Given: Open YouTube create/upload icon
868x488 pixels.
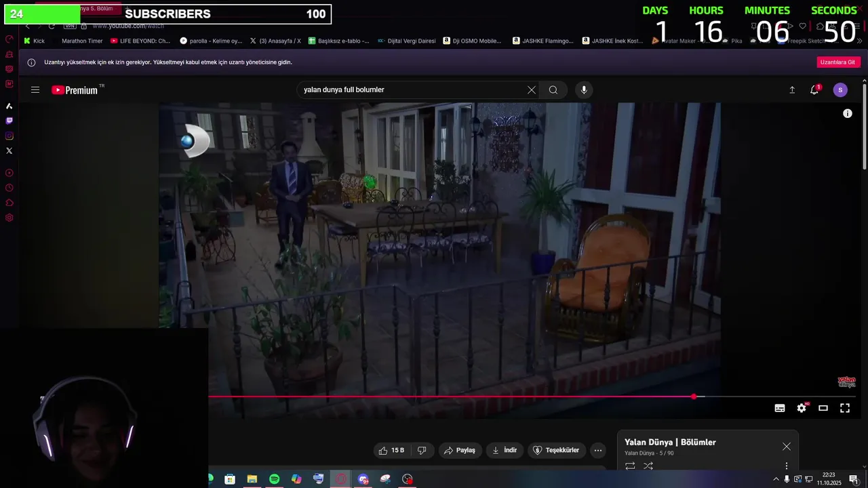Looking at the screenshot, I should coord(791,89).
